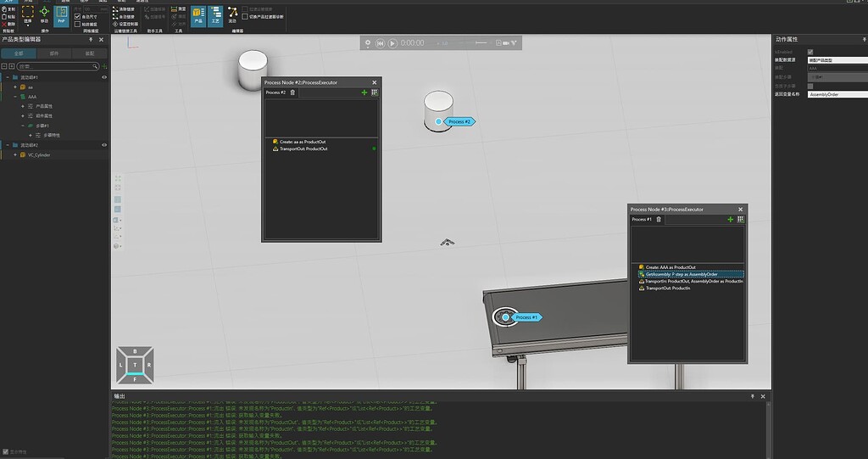Delete Process #2 with the trash icon
The width and height of the screenshot is (868, 459).
pos(293,92)
